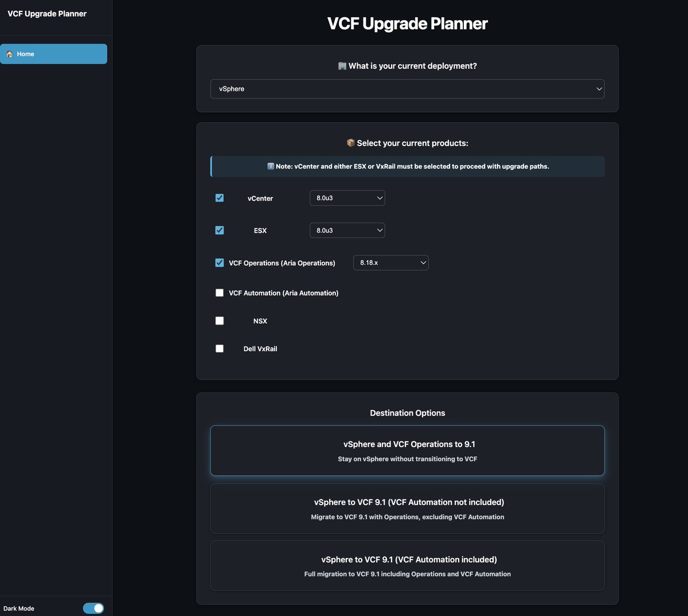Image resolution: width=688 pixels, height=616 pixels.
Task: Click the Home house icon in sidebar
Action: 9,54
